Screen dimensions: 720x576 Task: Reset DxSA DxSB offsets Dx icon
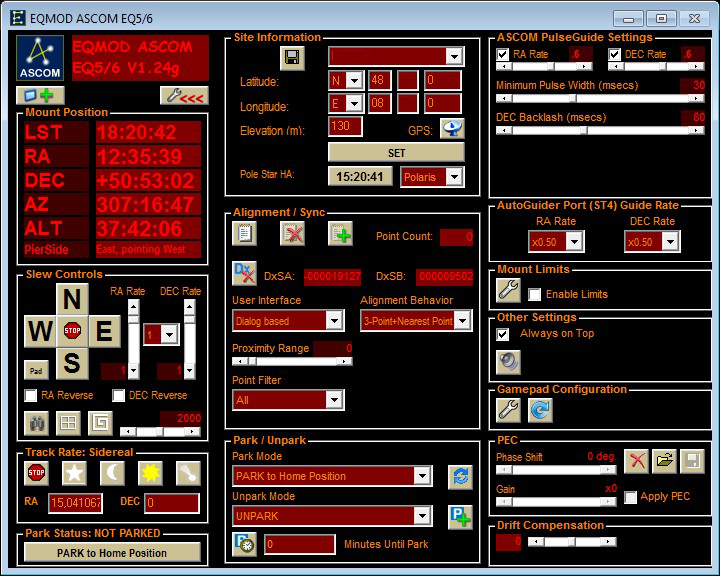pyautogui.click(x=244, y=273)
